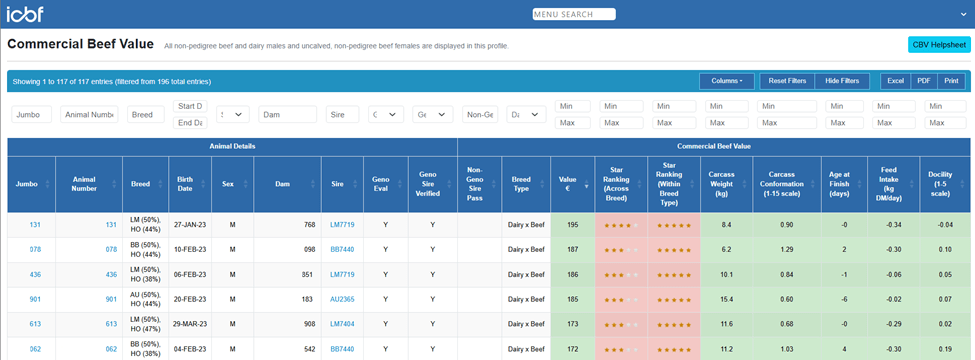975x360 pixels.
Task: Open the Geno Sire Verified filter dropdown
Action: pyautogui.click(x=433, y=114)
